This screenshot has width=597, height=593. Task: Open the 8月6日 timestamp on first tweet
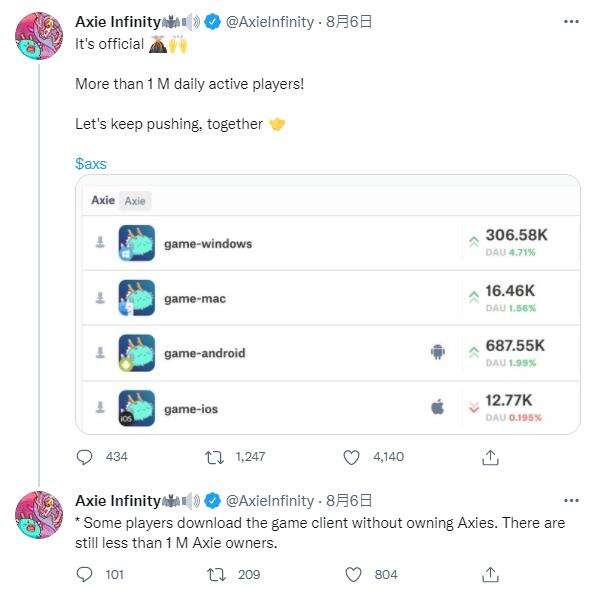pos(349,22)
